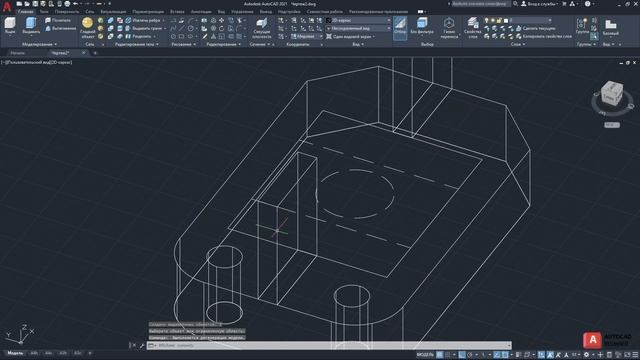Expand the Редактирование тела panel
Screen dimensions: 640x360
[x=137, y=44]
